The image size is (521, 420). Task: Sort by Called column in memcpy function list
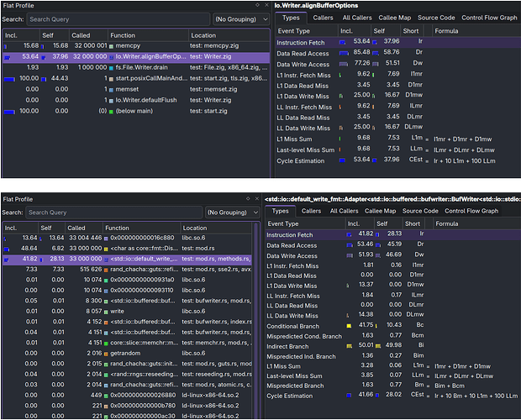82,35
